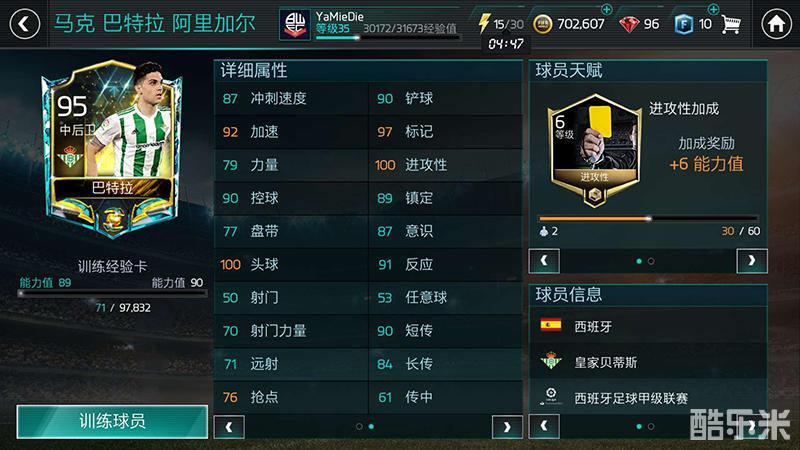This screenshot has width=800, height=450.
Task: Show next page of detailed attributes
Action: point(507,427)
